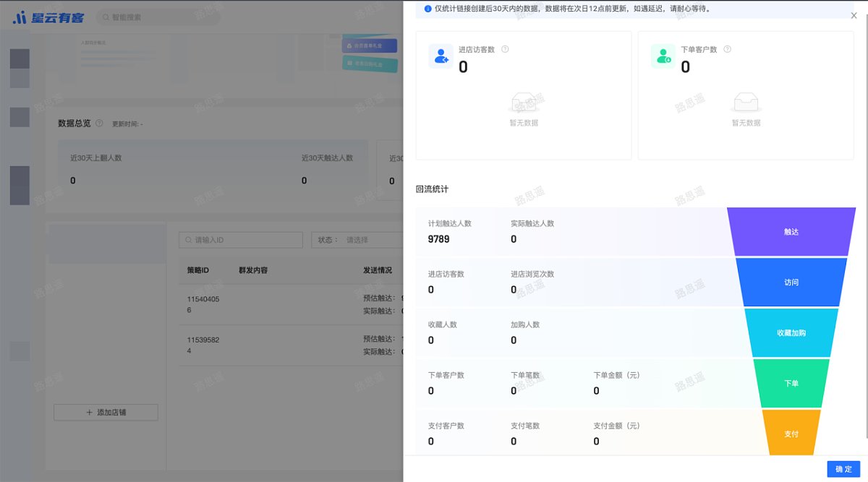868x482 pixels.
Task: Click the 回流统计 section heading
Action: pos(432,189)
